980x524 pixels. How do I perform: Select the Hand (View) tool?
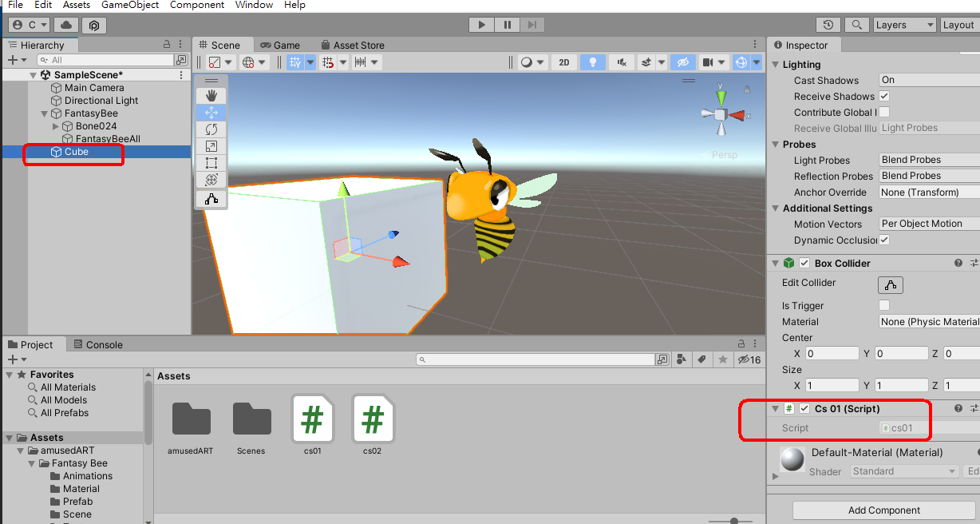pos(211,96)
